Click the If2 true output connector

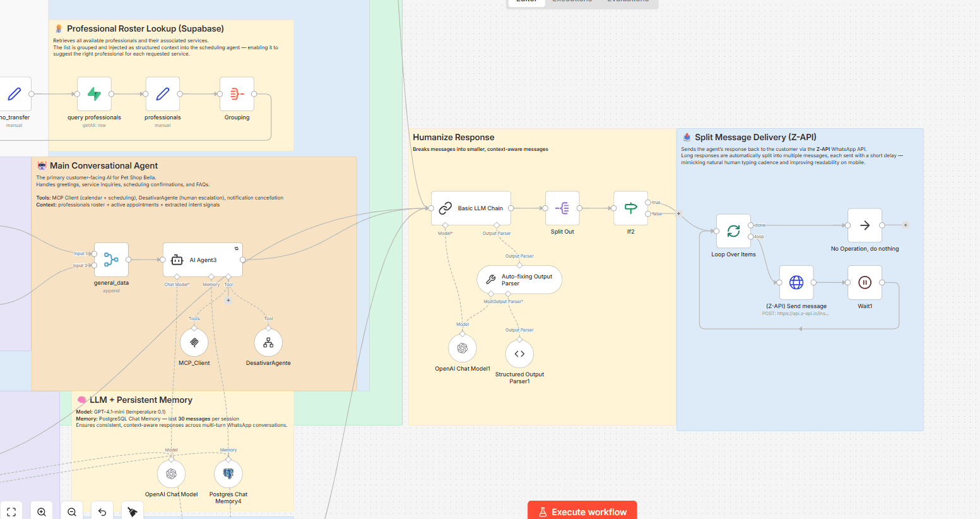click(648, 202)
